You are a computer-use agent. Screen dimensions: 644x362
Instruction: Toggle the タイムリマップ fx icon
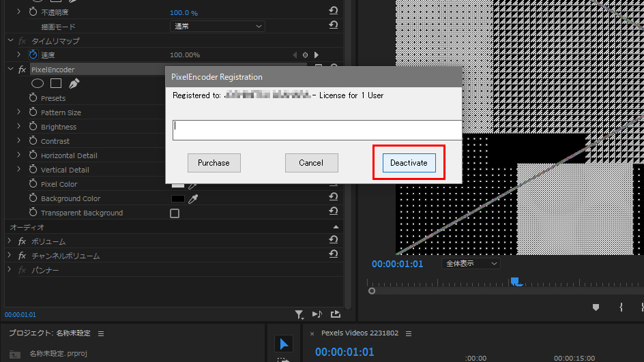(23, 41)
